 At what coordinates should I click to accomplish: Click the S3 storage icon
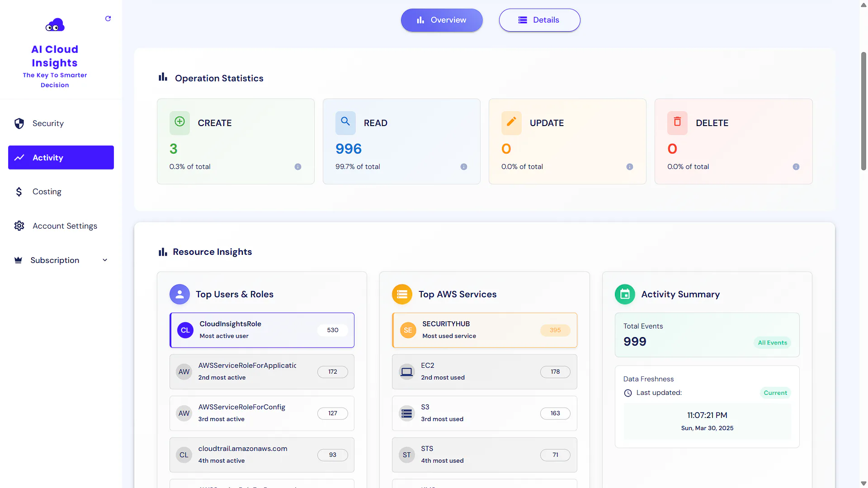407,413
